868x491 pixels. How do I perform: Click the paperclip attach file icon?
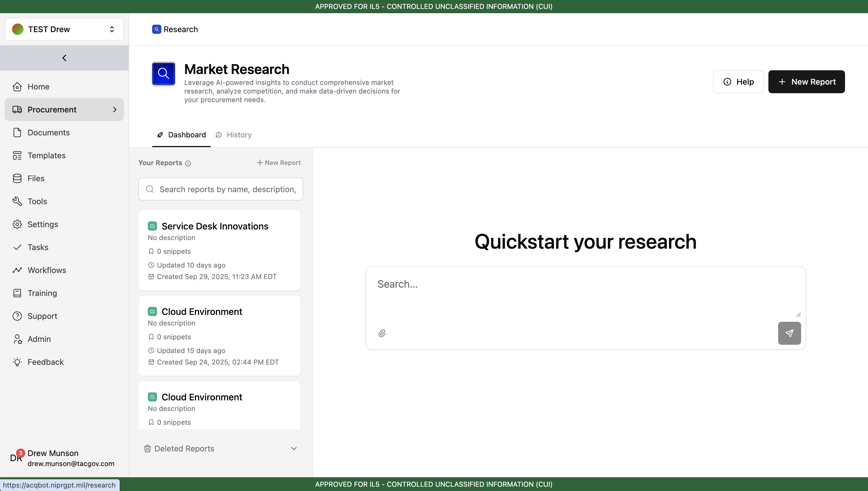coord(382,333)
